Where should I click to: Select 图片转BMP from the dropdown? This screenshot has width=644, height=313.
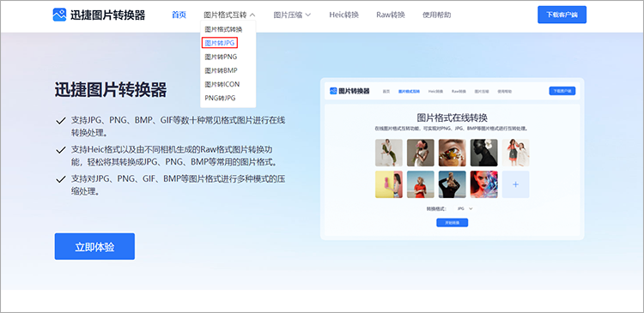tap(221, 70)
